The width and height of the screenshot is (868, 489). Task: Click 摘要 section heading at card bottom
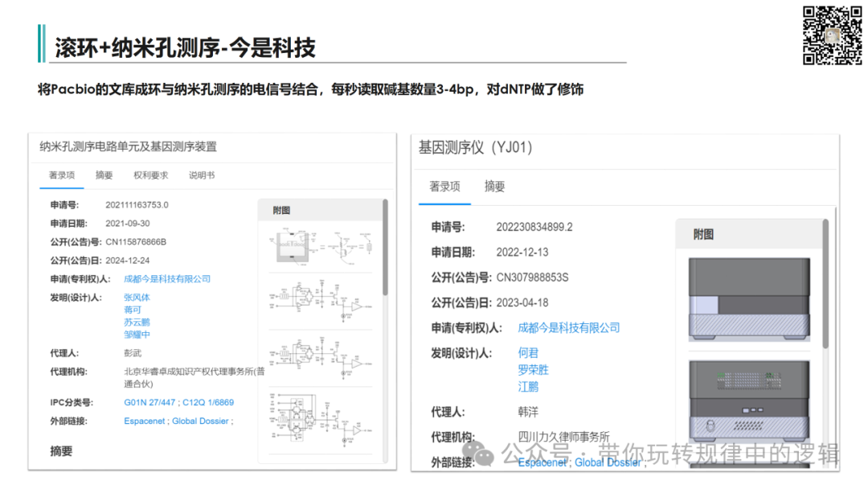coord(61,451)
